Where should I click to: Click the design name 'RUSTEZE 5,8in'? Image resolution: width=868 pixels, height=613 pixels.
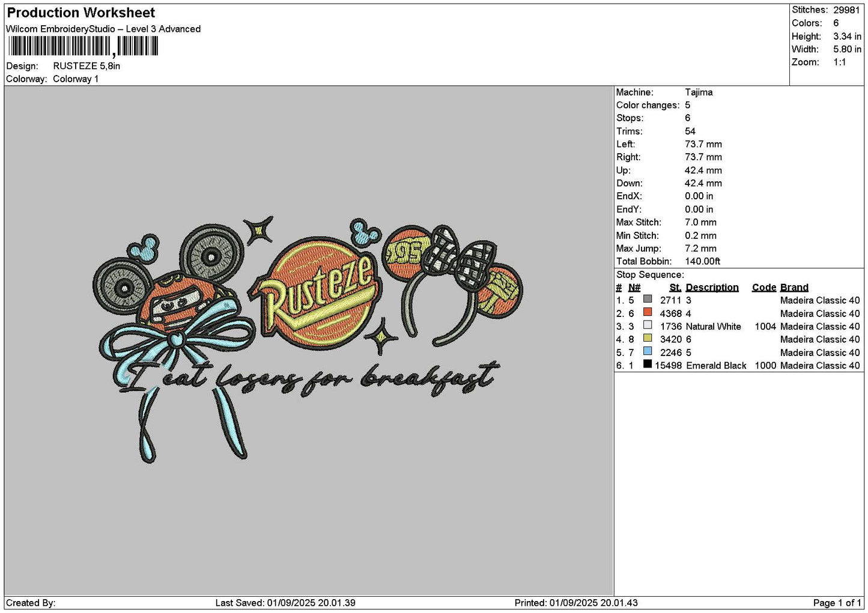coord(86,66)
